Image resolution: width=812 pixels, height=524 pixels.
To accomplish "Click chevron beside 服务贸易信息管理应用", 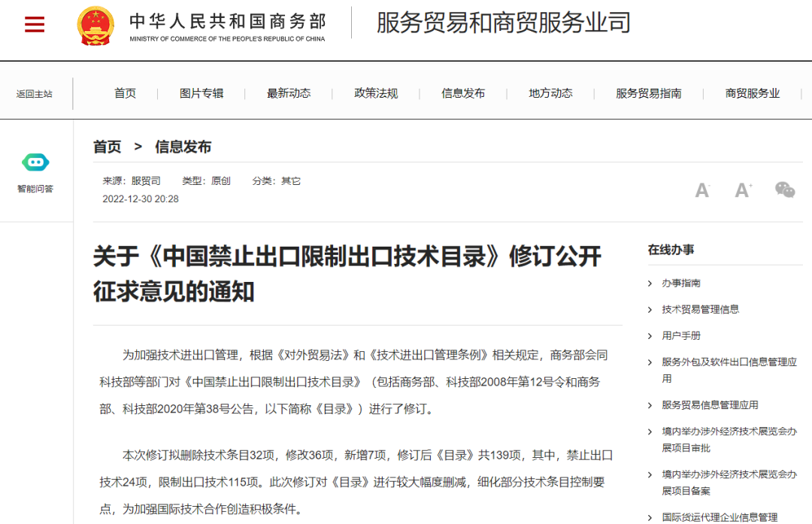I will pos(650,405).
